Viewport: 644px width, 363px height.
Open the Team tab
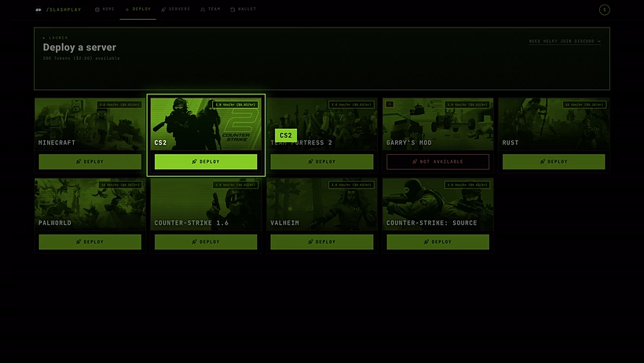point(210,9)
